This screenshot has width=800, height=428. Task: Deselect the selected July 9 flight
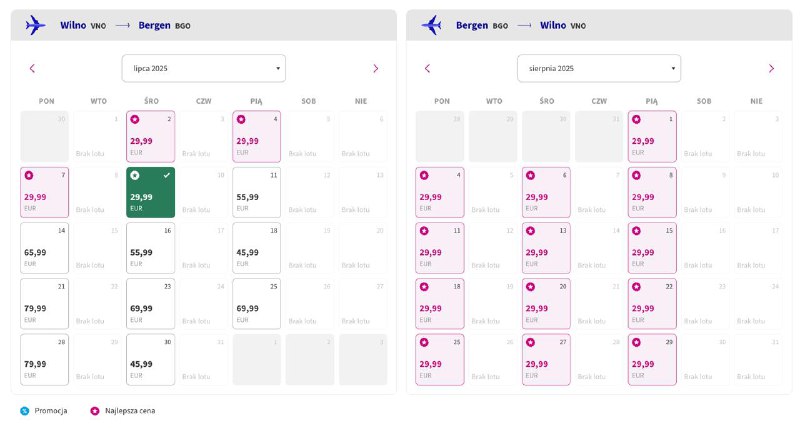[x=151, y=192]
